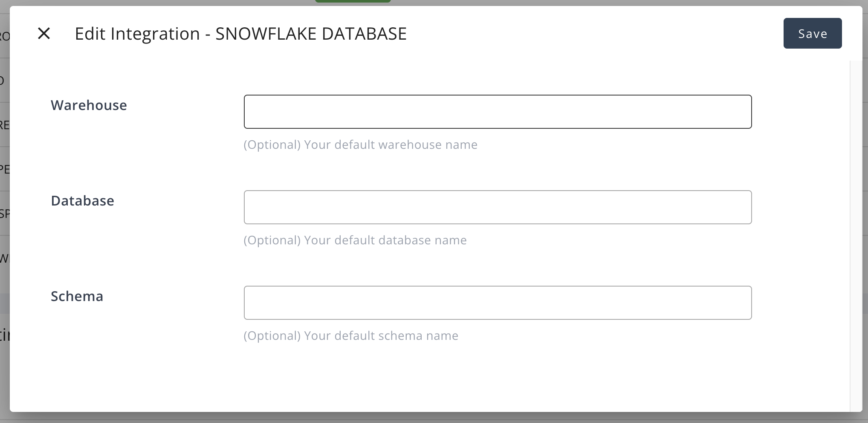
Task: Click the Database field label
Action: (x=82, y=201)
